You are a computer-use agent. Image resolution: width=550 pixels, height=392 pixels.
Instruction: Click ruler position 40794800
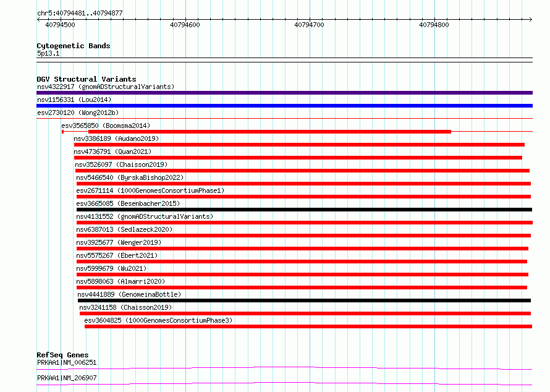434,25
